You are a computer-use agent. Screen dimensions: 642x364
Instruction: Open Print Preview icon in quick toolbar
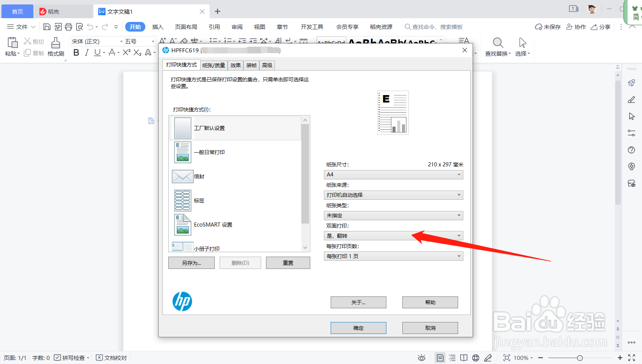(80, 27)
